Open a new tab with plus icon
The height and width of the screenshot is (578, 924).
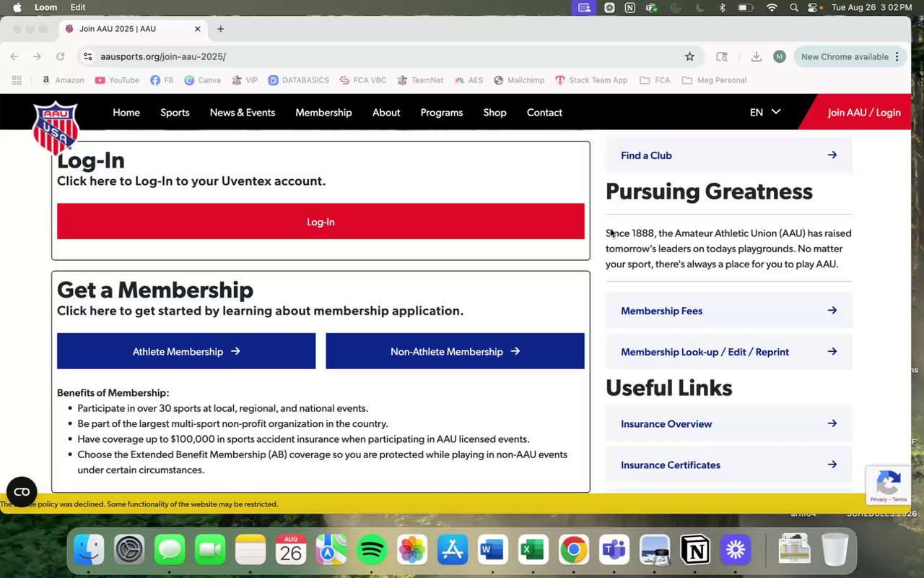[221, 29]
